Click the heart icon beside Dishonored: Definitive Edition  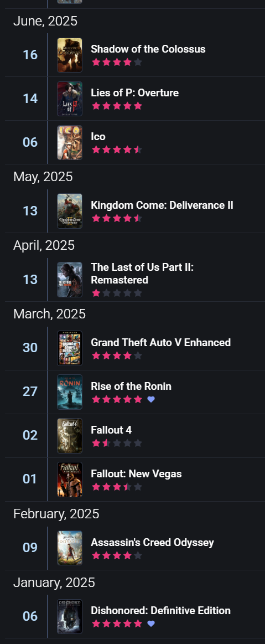pyautogui.click(x=151, y=624)
